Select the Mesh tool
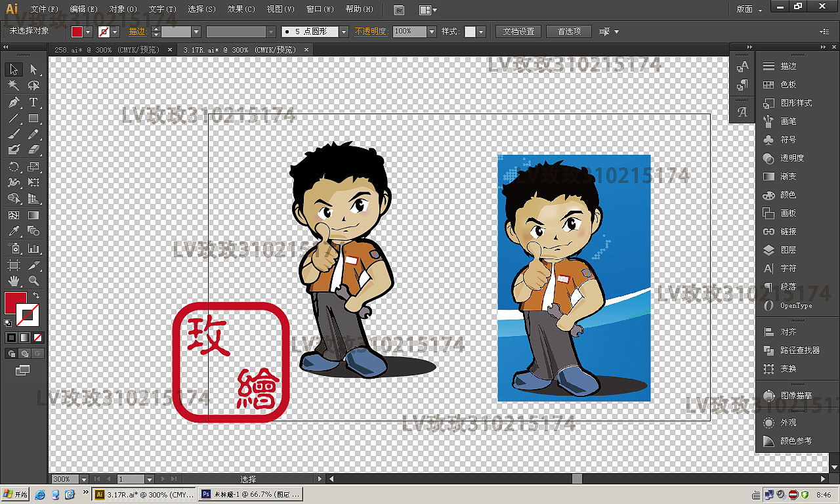Viewport: 840px width, 504px height. [14, 215]
